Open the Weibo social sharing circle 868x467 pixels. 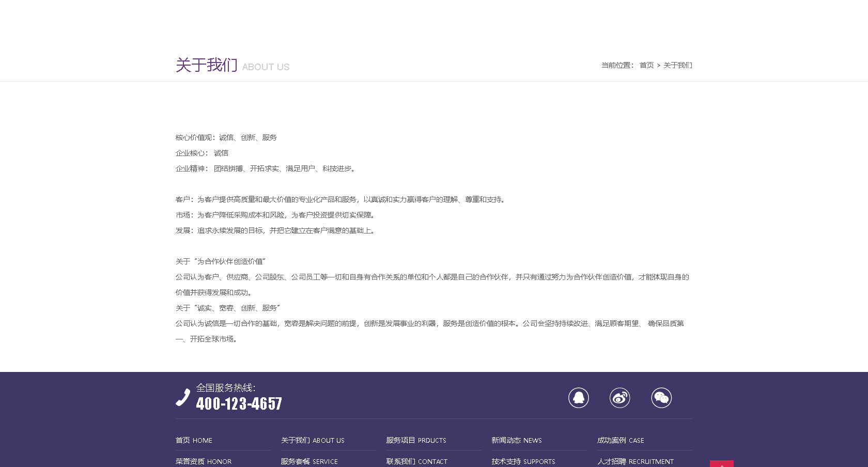(x=620, y=398)
